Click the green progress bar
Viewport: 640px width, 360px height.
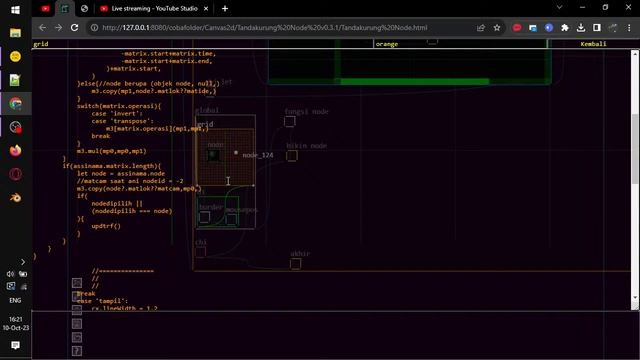414,82
